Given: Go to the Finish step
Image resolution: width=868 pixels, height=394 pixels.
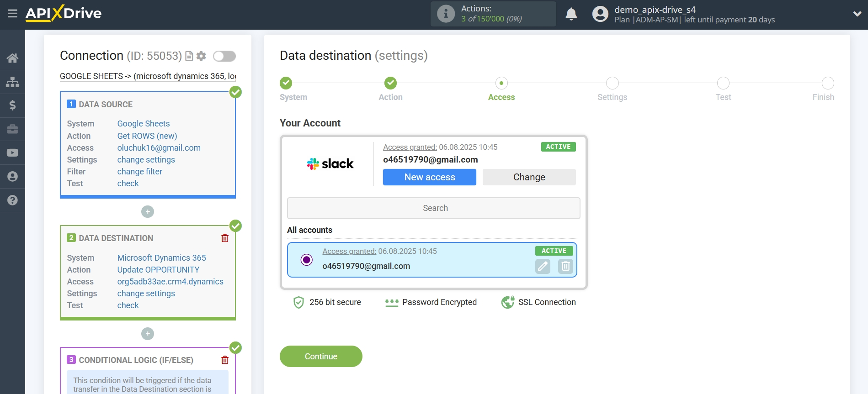Looking at the screenshot, I should tap(828, 83).
